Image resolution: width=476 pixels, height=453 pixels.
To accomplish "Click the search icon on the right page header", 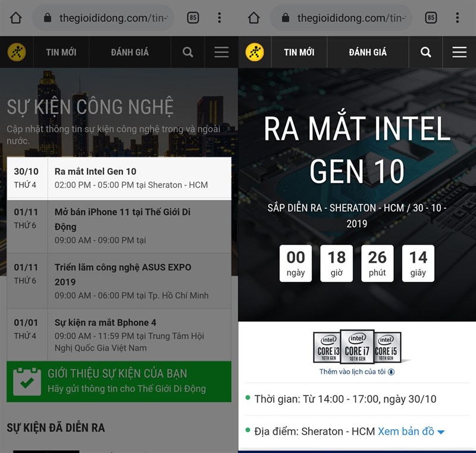I will [426, 52].
